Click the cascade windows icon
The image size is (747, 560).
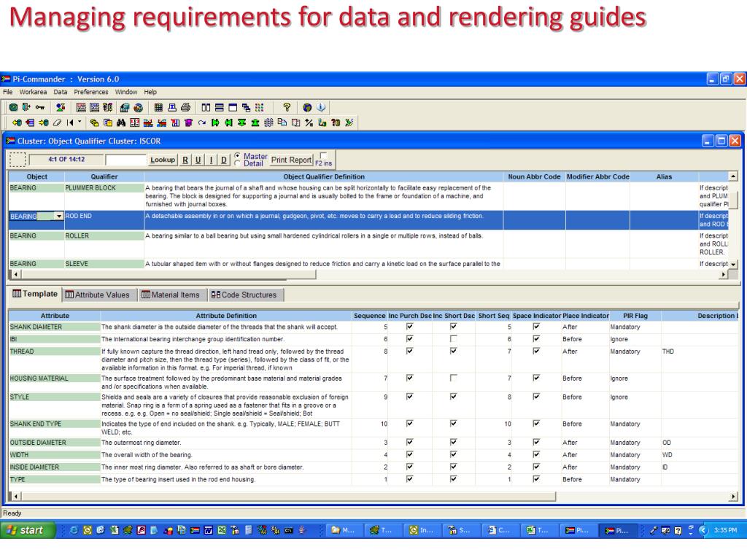[246, 108]
